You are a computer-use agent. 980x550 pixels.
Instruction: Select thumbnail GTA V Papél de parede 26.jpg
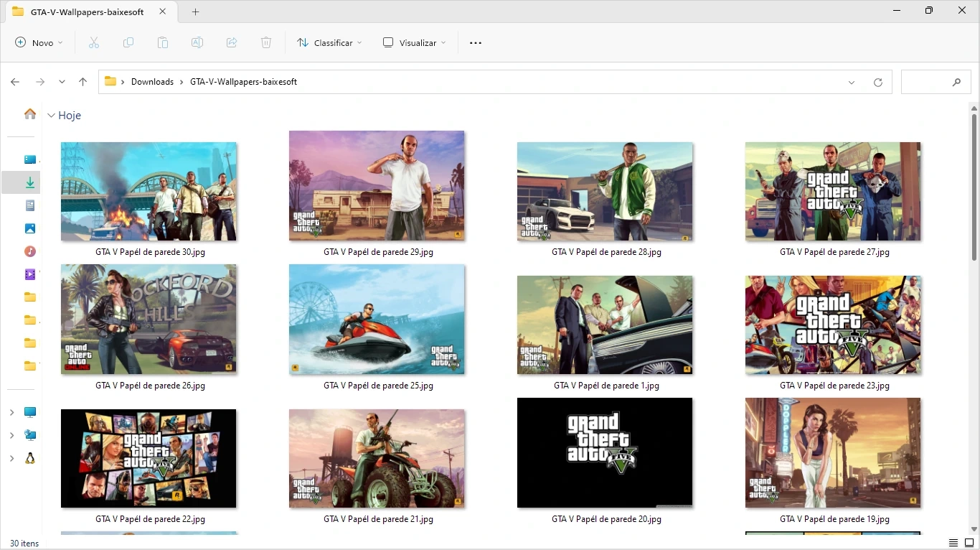149,320
